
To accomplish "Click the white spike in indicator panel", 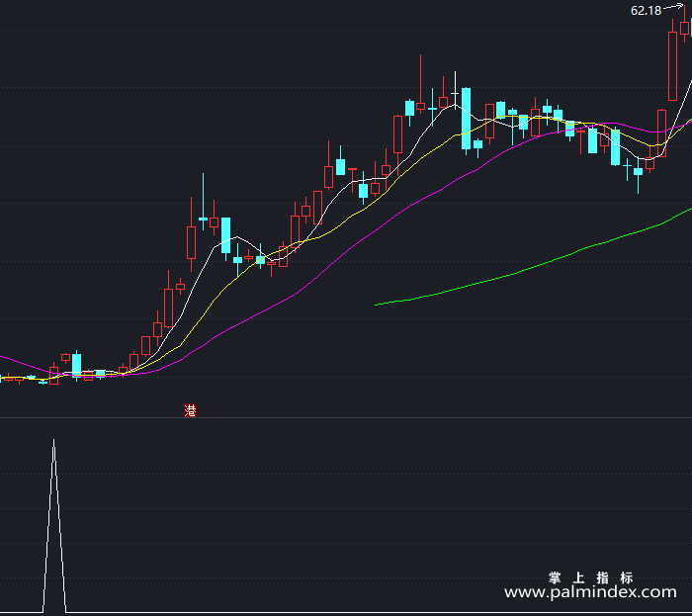I will tap(54, 525).
